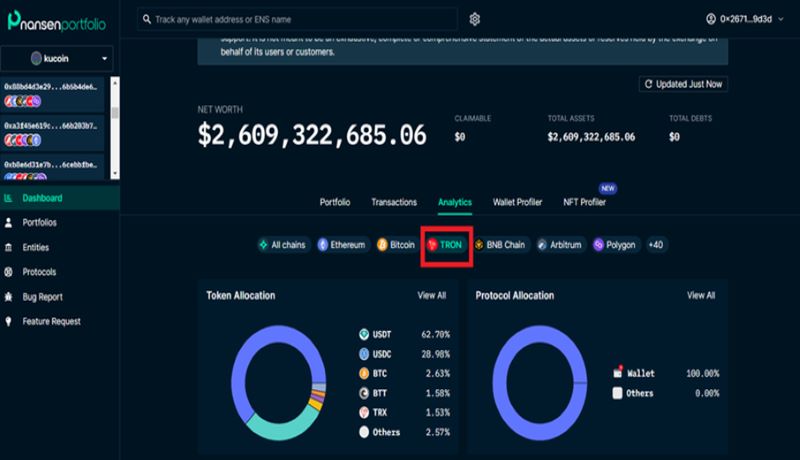This screenshot has height=460, width=800.
Task: Select wallet 0xb8e6d31e7b...6cebbfbe
Action: click(x=53, y=167)
